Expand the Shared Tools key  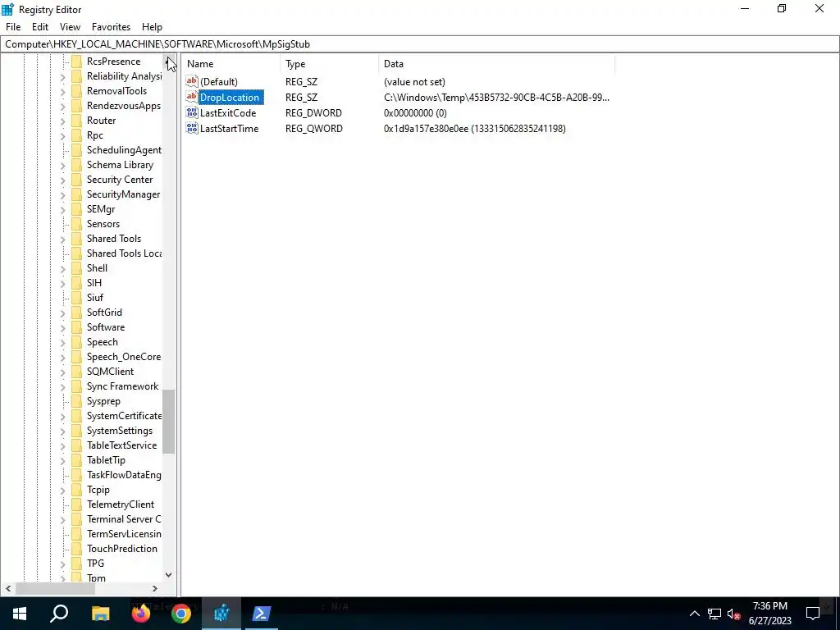click(62, 239)
